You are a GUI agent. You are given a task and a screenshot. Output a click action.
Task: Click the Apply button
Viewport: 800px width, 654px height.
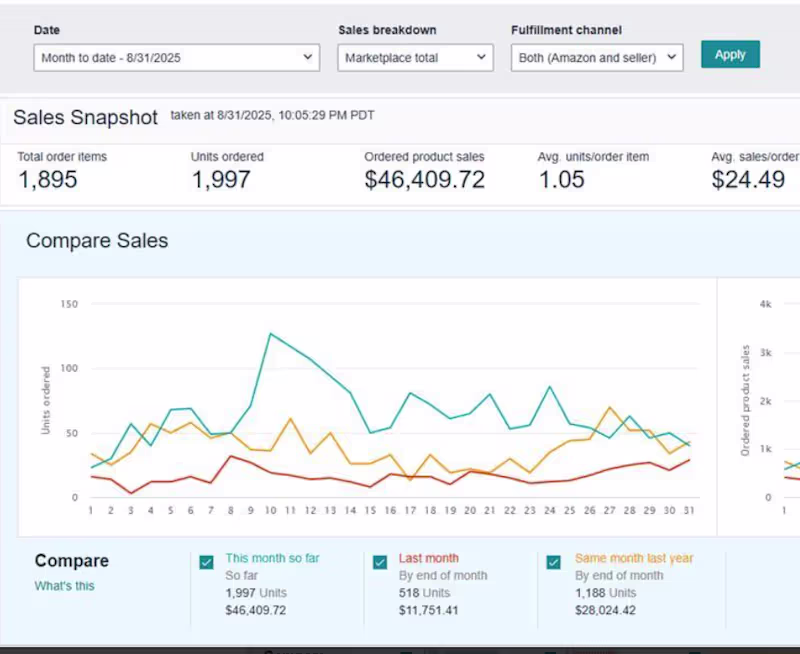pos(730,55)
